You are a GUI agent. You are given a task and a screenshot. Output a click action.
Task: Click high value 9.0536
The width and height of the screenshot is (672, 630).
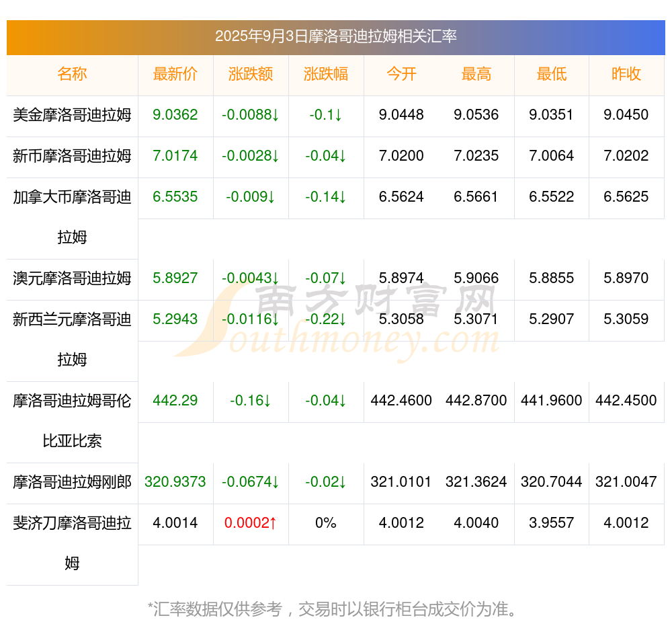476,115
